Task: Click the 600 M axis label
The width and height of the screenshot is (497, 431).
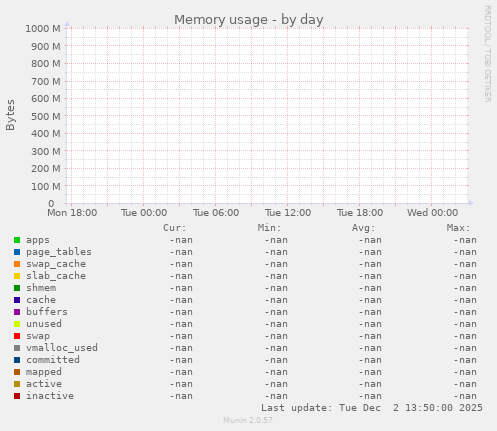Action: (x=46, y=99)
